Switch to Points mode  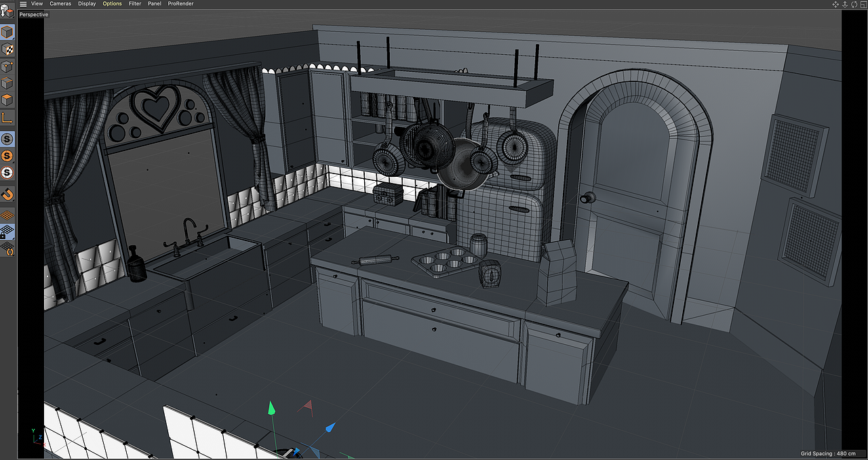tap(7, 66)
